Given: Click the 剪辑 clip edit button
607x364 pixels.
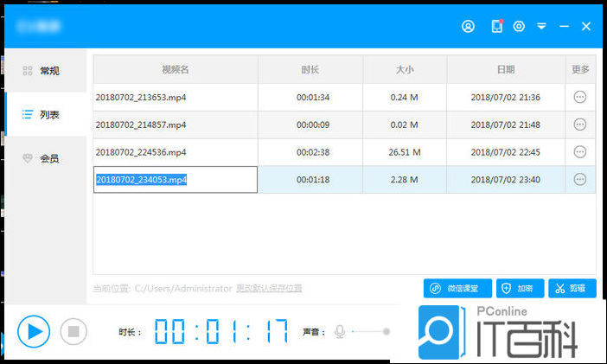Looking at the screenshot, I should click(572, 289).
